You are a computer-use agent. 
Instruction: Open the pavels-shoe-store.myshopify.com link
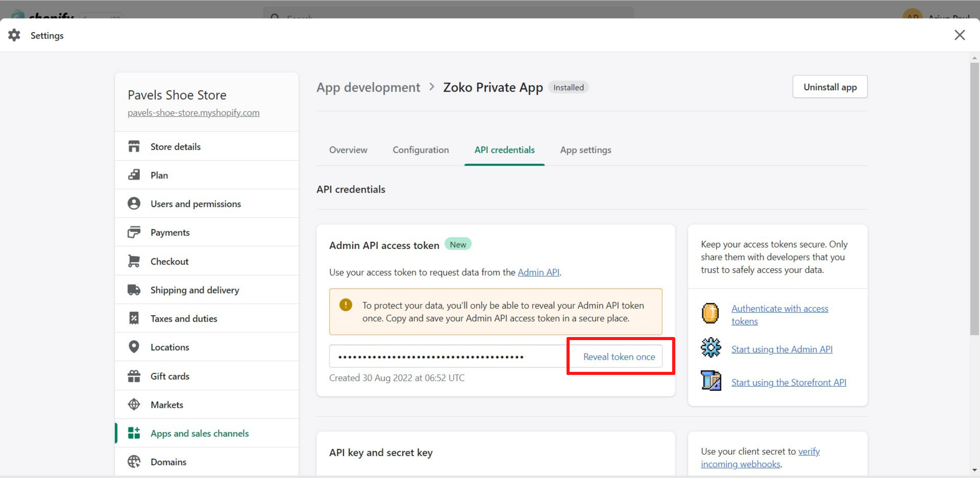tap(193, 113)
